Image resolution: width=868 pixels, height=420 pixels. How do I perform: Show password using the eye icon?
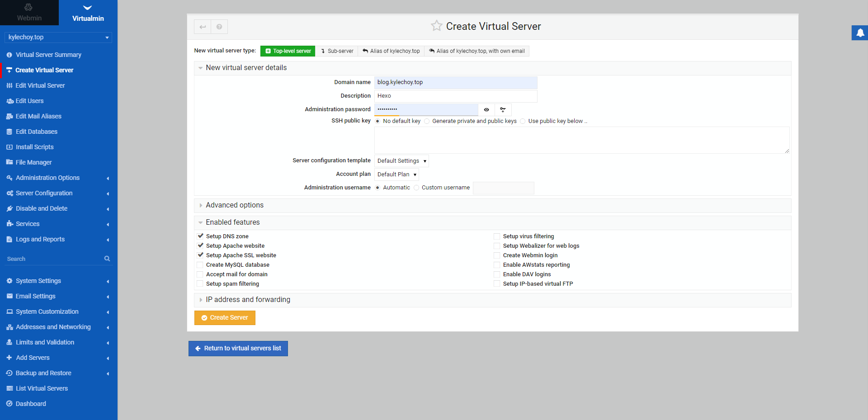click(x=486, y=109)
